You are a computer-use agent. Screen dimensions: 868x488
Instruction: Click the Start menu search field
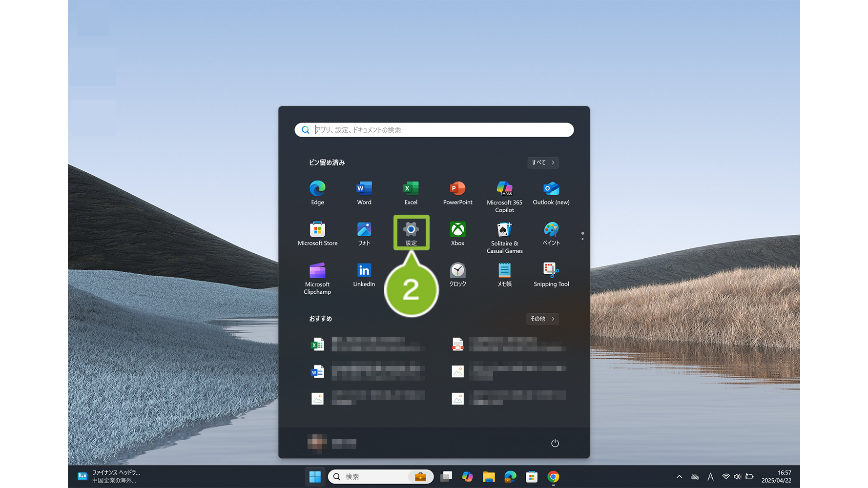click(x=434, y=130)
